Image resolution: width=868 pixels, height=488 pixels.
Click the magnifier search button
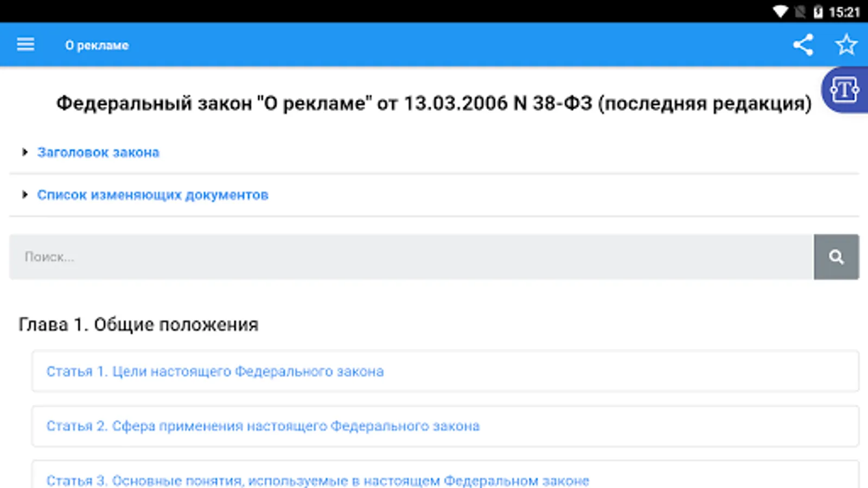pos(836,256)
